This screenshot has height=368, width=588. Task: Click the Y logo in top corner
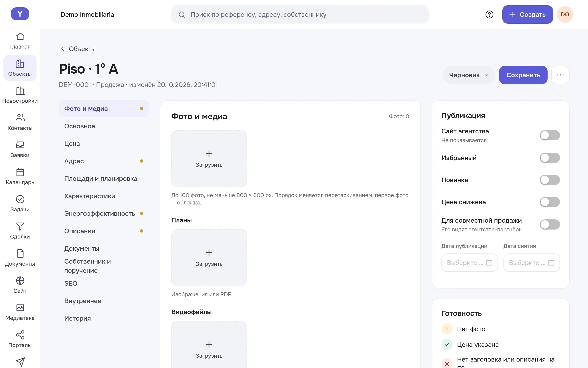[x=20, y=14]
